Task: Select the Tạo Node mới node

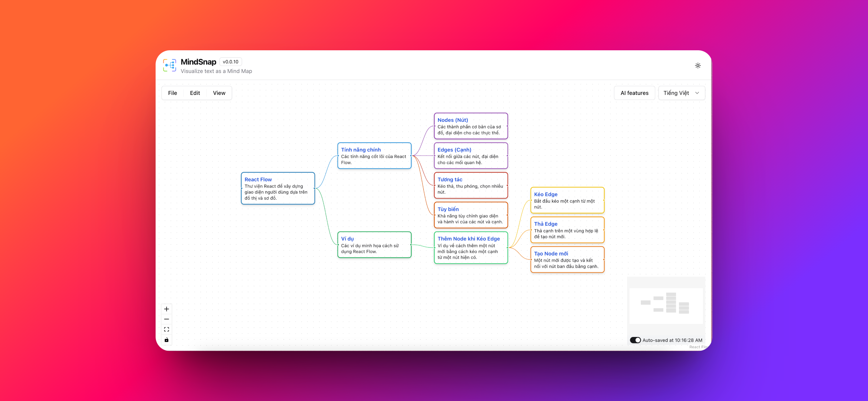Action: 567,259
